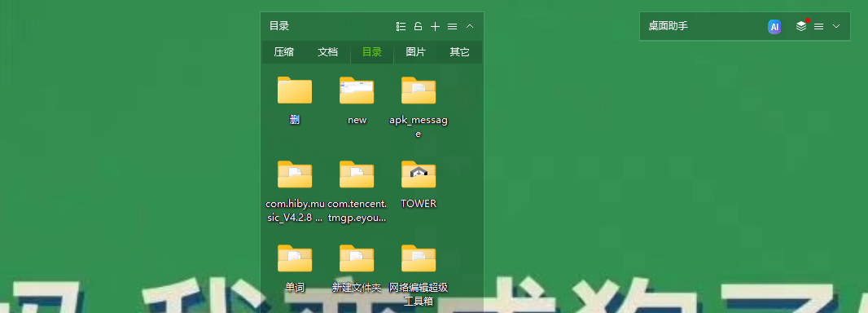Viewport: 868px width, 313px height.
Task: Select the 新建文件夹 folder icon
Action: tap(357, 258)
